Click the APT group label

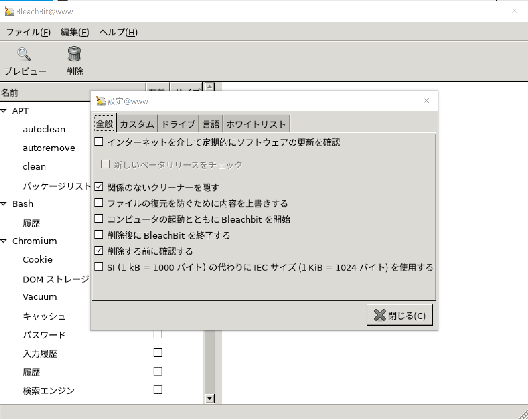(x=20, y=111)
